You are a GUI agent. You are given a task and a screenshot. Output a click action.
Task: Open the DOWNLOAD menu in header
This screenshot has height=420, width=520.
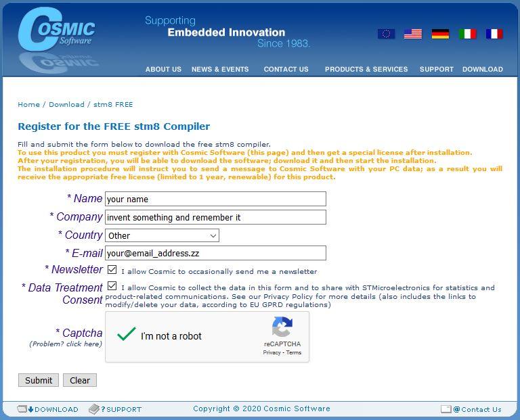click(x=483, y=69)
